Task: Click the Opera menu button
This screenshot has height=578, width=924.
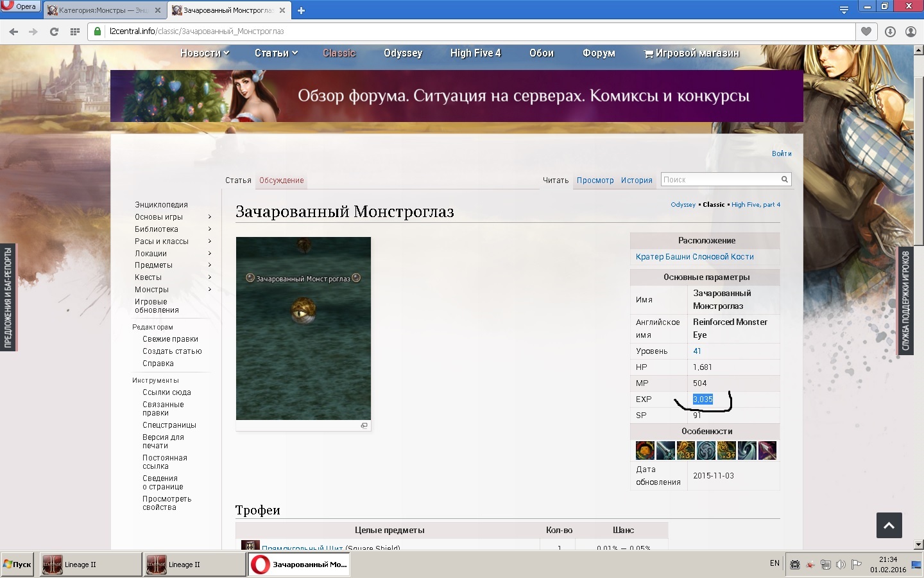Action: (21, 6)
